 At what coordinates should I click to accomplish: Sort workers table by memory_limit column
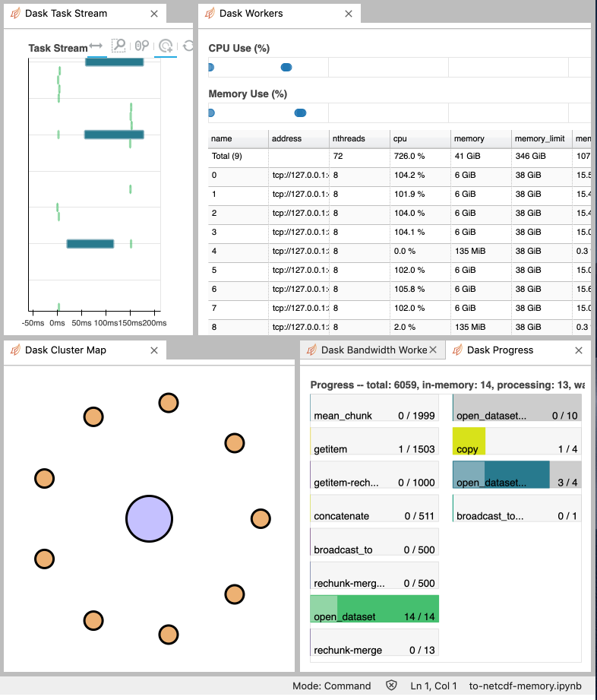pyautogui.click(x=542, y=139)
